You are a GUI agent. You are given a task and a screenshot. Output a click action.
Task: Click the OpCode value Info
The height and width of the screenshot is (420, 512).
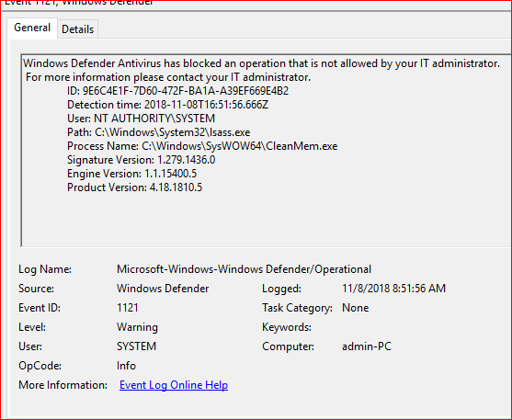126,366
